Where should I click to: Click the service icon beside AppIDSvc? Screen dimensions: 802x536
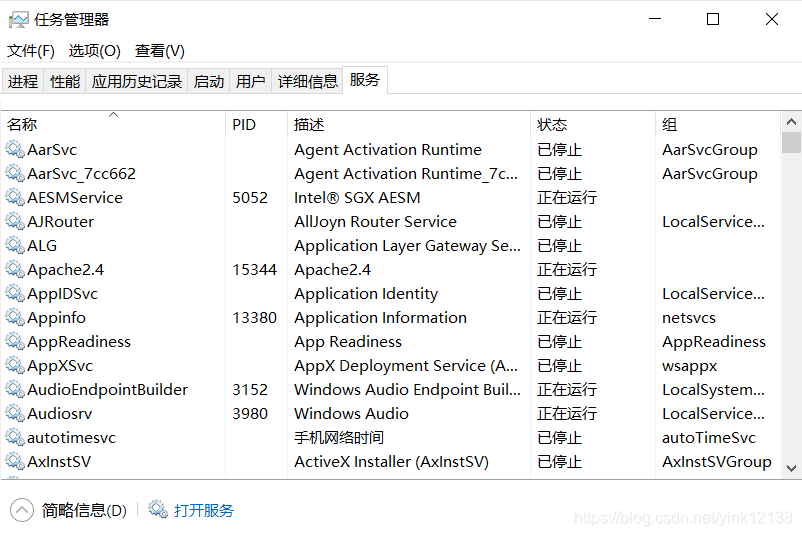coord(15,294)
